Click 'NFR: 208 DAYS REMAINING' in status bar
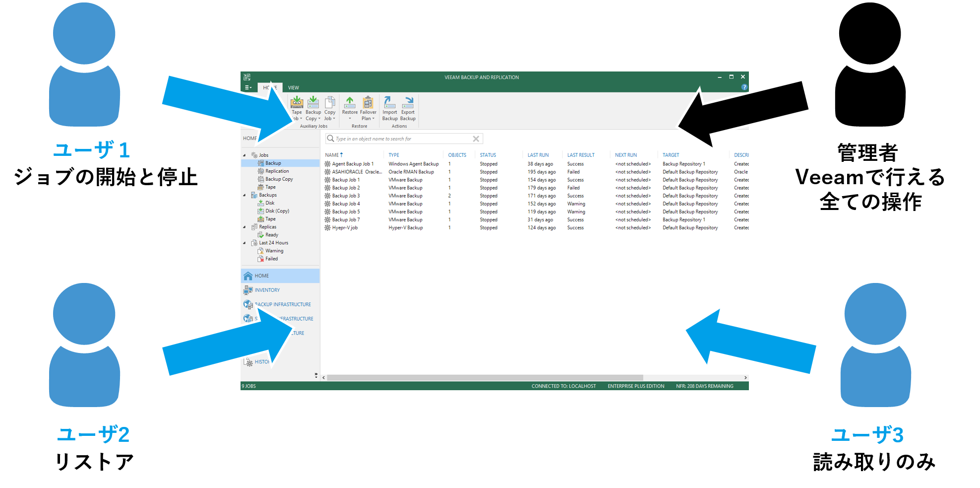980x488 pixels. click(705, 386)
